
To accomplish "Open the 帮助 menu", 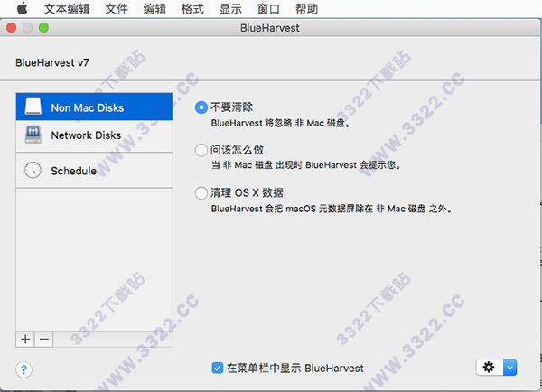I will click(x=306, y=9).
